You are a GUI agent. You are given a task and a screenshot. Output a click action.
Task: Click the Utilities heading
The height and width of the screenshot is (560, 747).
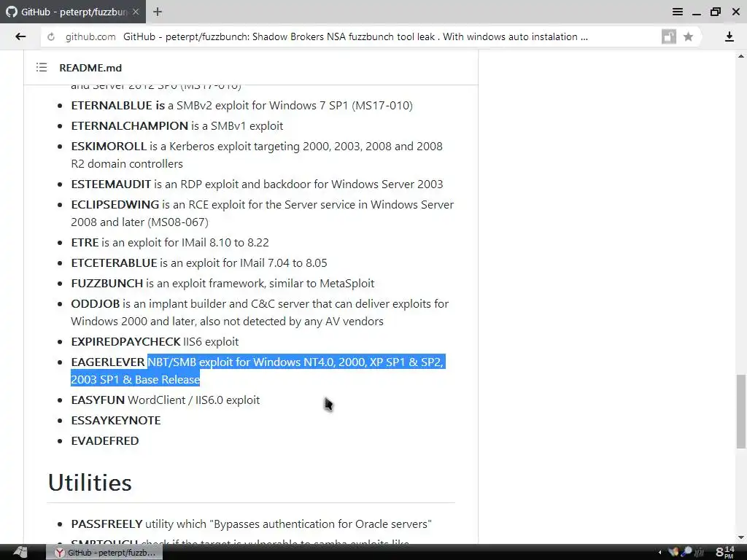90,483
